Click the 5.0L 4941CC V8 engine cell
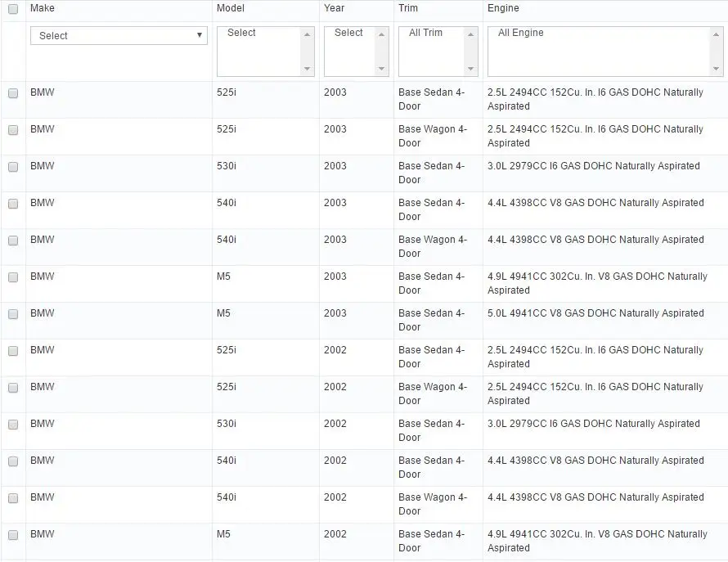This screenshot has height=562, width=728. click(595, 313)
